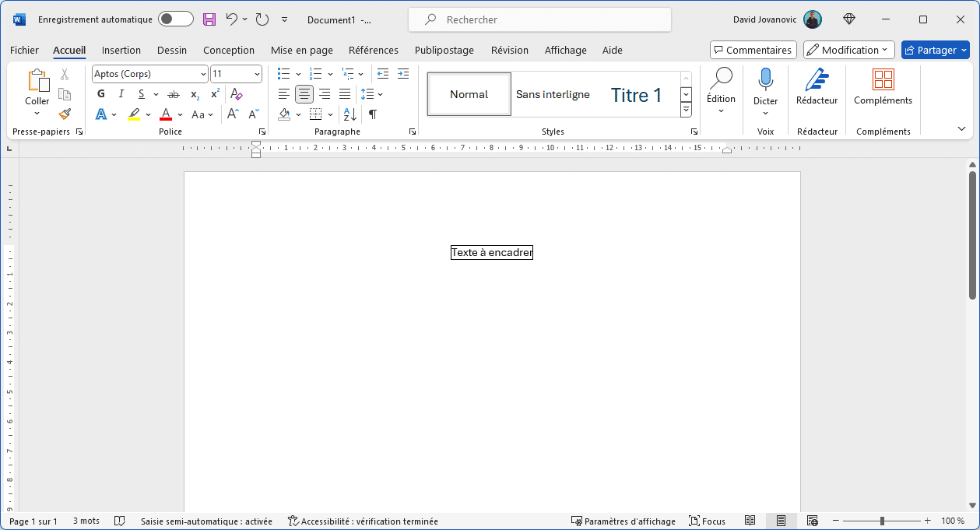980x530 pixels.
Task: Increase paragraph indent
Action: pos(402,74)
